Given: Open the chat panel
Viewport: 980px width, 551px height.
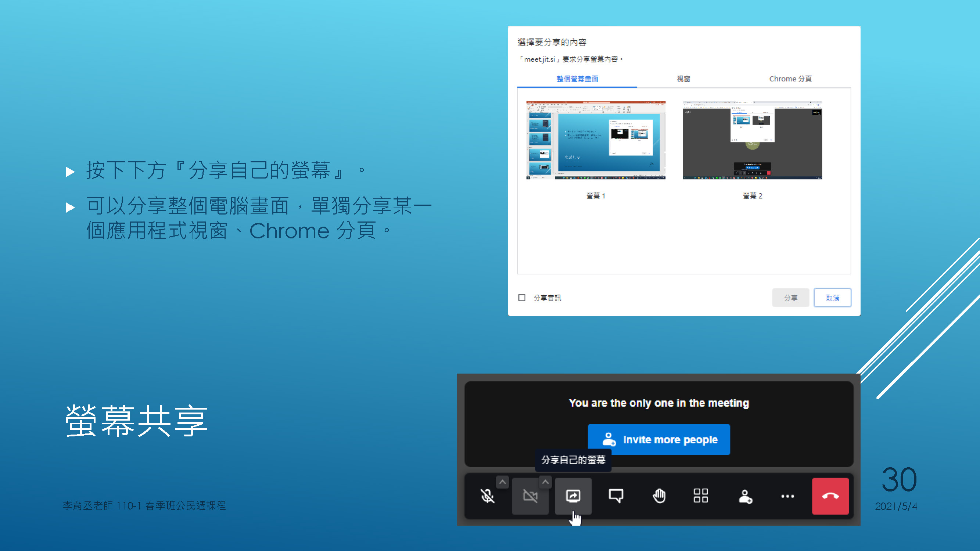Looking at the screenshot, I should 616,496.
